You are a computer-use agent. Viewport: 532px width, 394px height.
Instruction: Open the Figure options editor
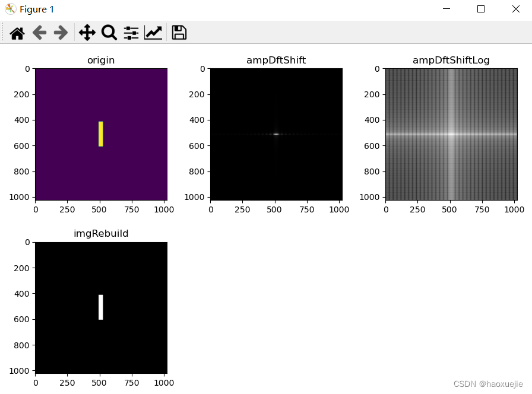[153, 33]
